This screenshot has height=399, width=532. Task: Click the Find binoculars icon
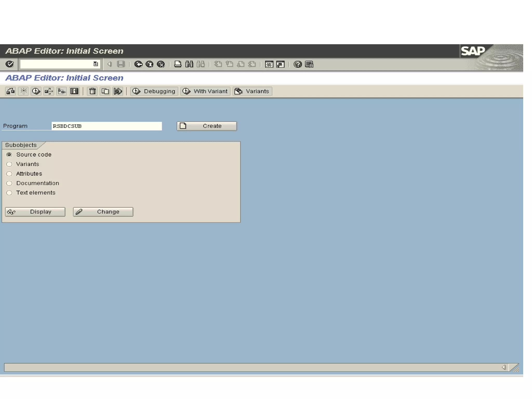coord(189,64)
